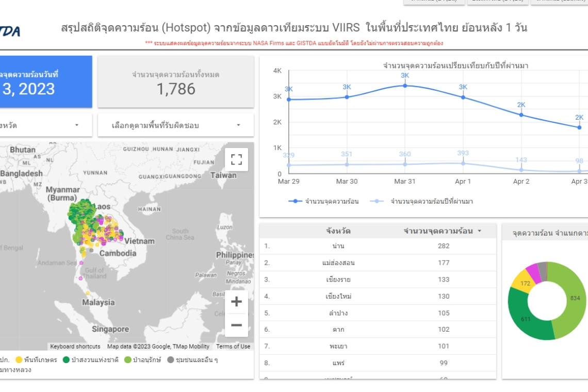Click the total hotspots 1,786 scorecard
The height and width of the screenshot is (392, 588).
[176, 82]
